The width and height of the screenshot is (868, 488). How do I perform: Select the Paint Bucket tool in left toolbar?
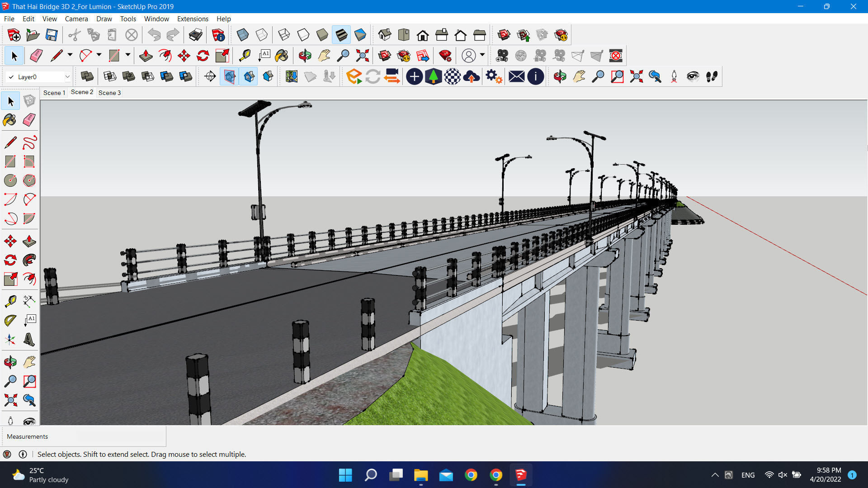(10, 120)
